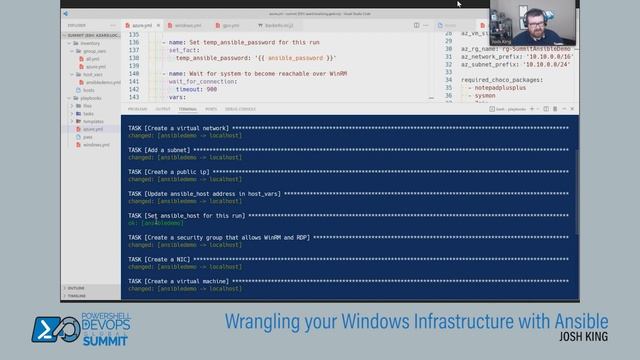Open the OUTPUT panel tab
This screenshot has height=360, width=640.
pos(162,109)
